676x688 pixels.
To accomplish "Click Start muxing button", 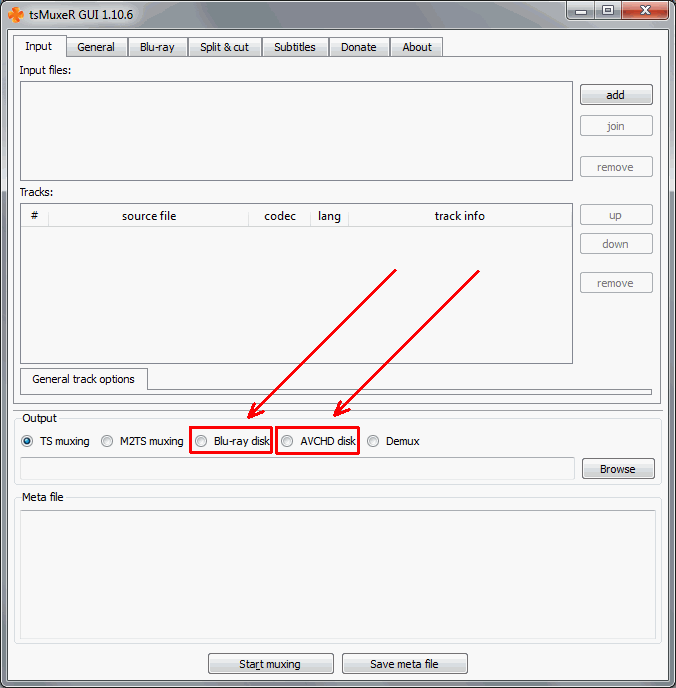I will pos(271,664).
